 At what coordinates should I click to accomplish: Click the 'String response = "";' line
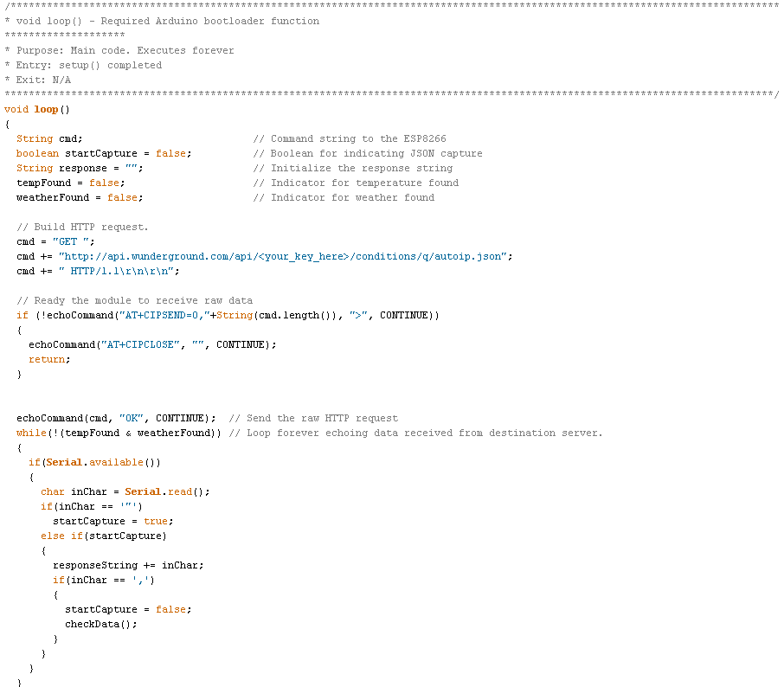80,168
